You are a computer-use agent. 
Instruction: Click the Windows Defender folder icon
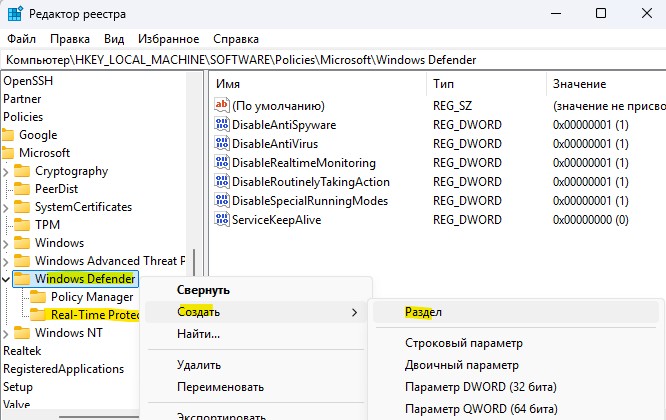pos(22,279)
